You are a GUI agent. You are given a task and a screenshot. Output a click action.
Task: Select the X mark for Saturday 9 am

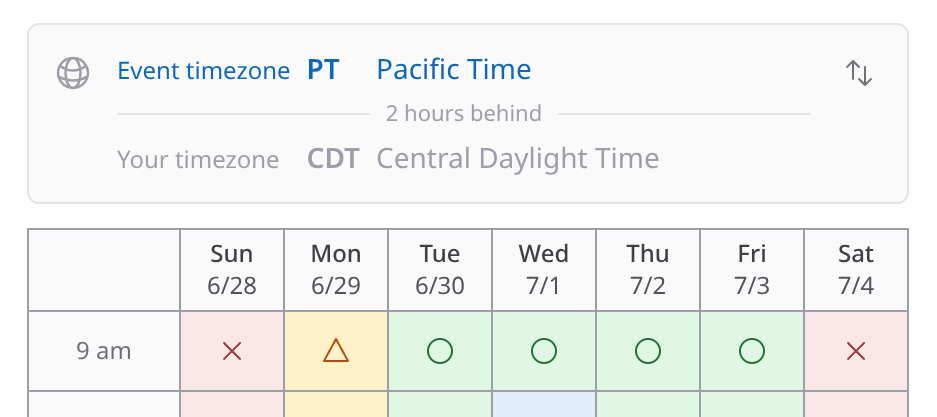856,351
